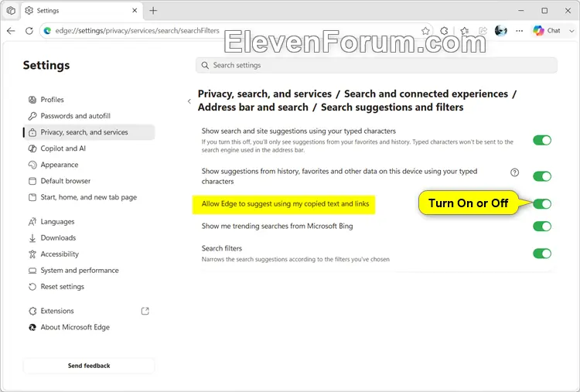Click the Search settings field
Screen dimensions: 580x392
coord(376,65)
